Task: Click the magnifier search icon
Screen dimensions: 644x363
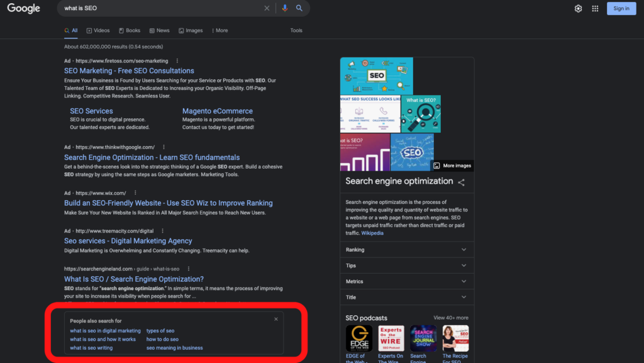Action: coord(299,8)
